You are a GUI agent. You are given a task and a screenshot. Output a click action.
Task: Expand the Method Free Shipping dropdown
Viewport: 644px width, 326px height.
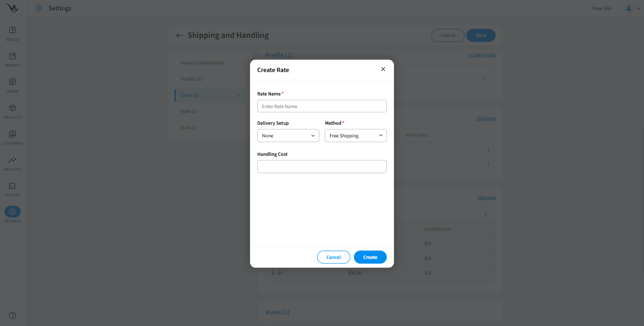coord(355,136)
